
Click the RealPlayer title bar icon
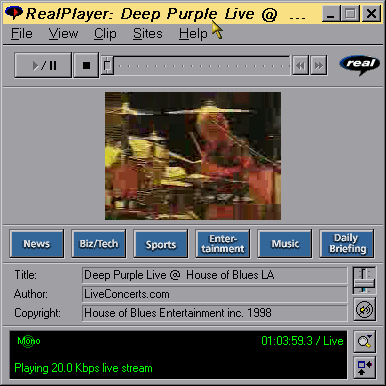[x=14, y=13]
